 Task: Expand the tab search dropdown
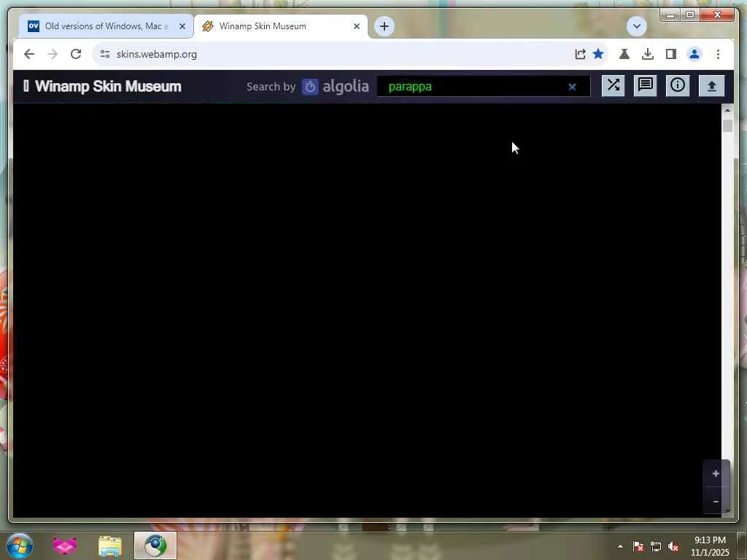[636, 26]
